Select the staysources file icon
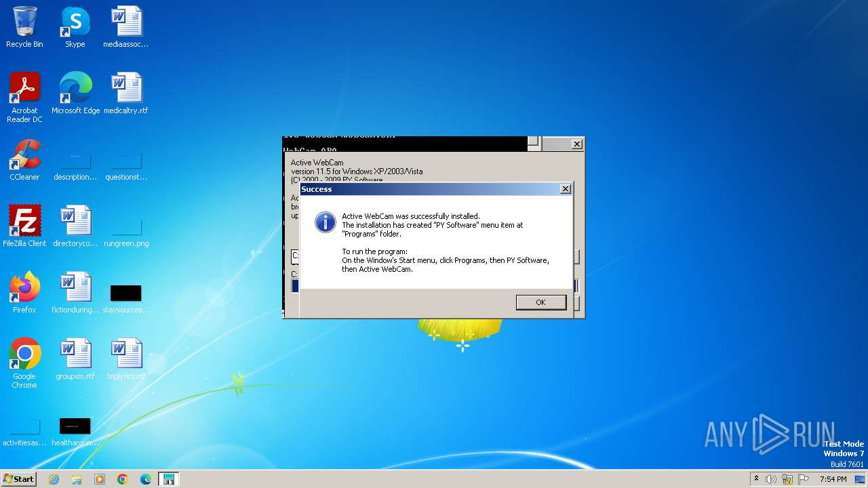 click(126, 298)
